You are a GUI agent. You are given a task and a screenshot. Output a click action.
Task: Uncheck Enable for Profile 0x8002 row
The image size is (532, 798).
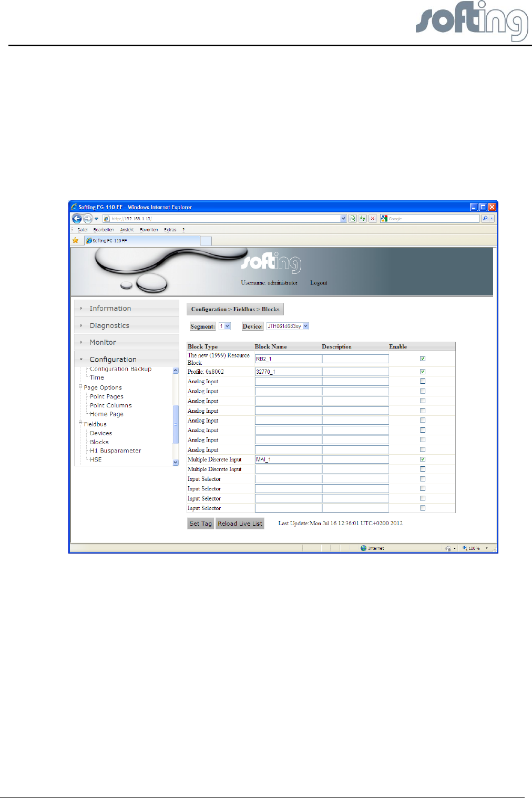423,372
